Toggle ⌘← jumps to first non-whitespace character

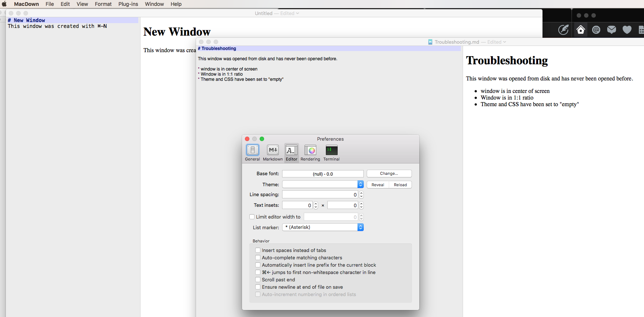tap(258, 272)
